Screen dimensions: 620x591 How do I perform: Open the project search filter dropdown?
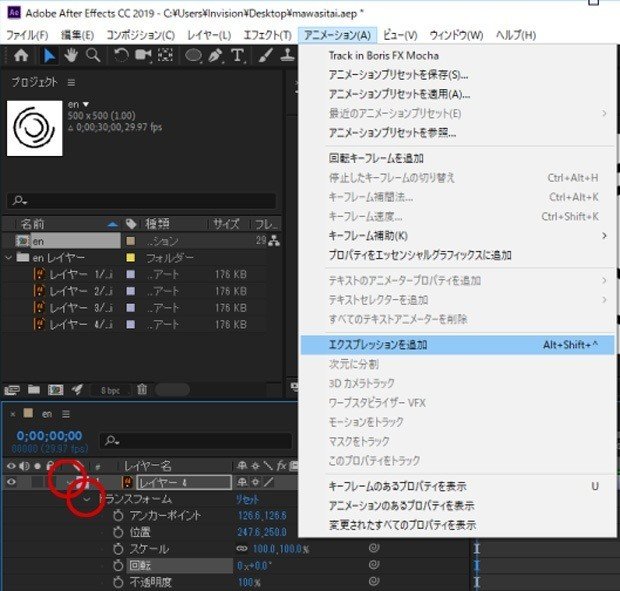pyautogui.click(x=19, y=200)
